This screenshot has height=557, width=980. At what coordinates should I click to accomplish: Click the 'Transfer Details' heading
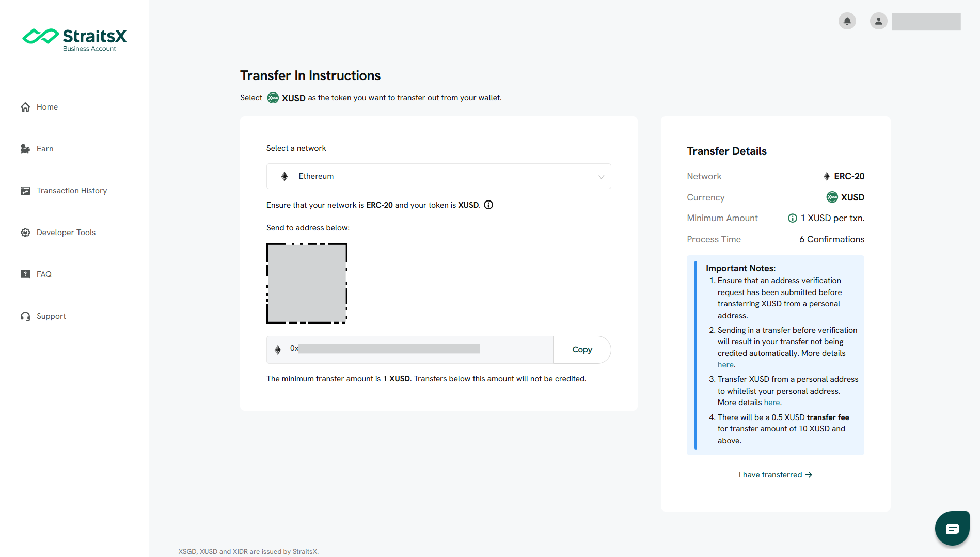[x=726, y=151]
